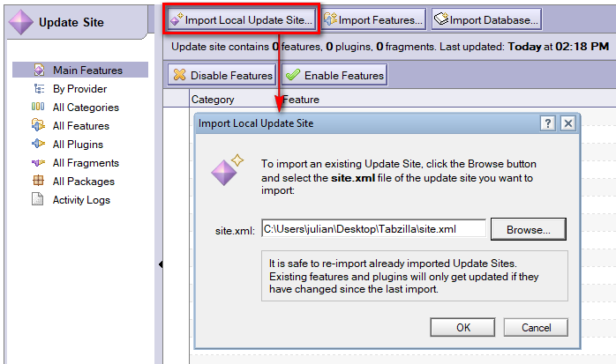Collapse the sidebar using the splitter arrow
Image resolution: width=616 pixels, height=364 pixels.
coord(160,264)
